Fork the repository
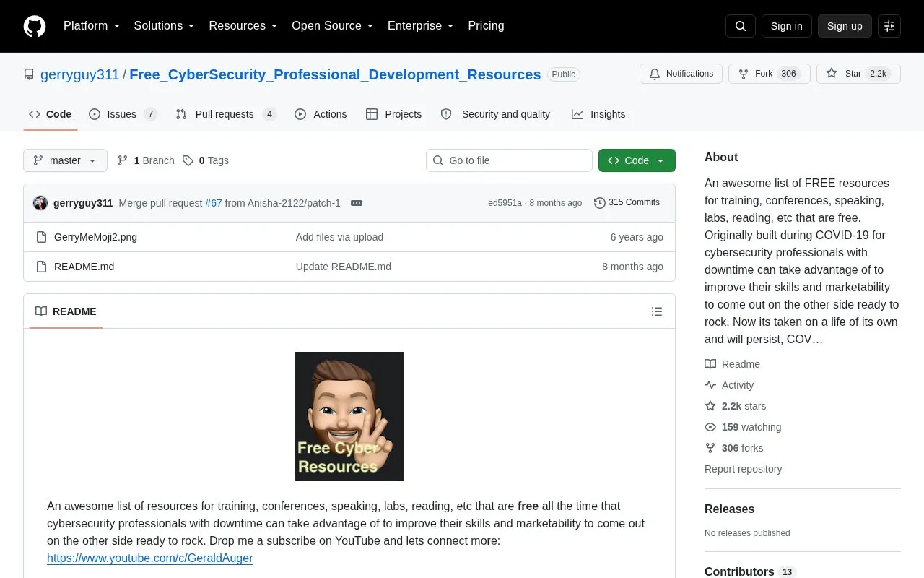The image size is (924, 578). 769,74
